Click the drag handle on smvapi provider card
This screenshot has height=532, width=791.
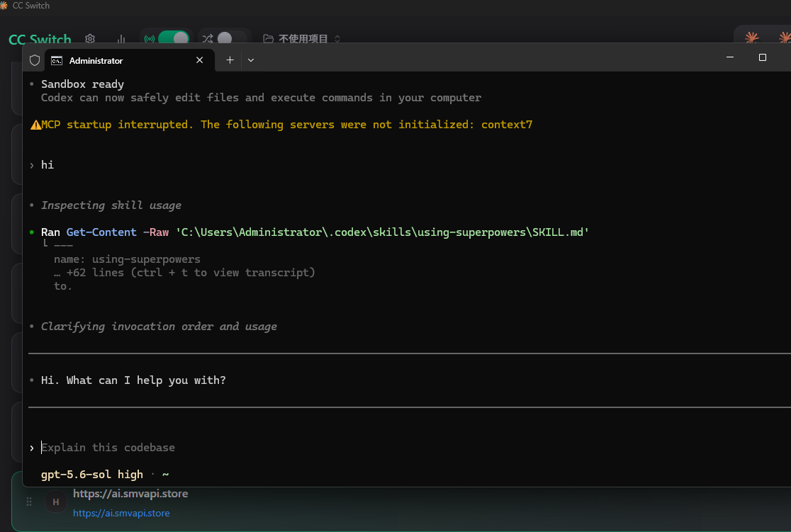pyautogui.click(x=29, y=502)
